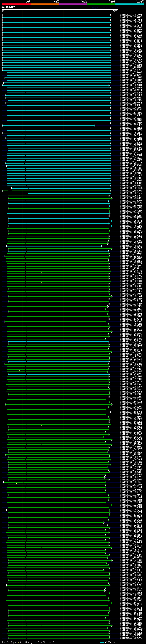Select the label UniRef100_Q2JK07

(131, 72)
